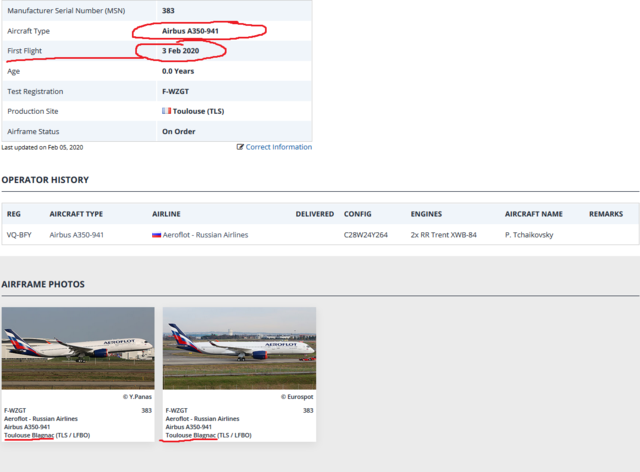The image size is (640, 472).
Task: Click the 3 Feb 2020 first flight value
Action: pyautogui.click(x=180, y=51)
